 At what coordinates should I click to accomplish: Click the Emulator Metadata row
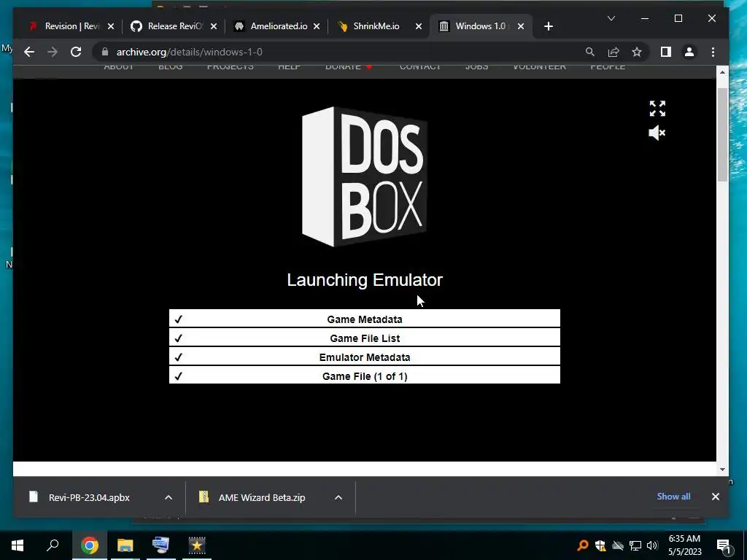[365, 357]
